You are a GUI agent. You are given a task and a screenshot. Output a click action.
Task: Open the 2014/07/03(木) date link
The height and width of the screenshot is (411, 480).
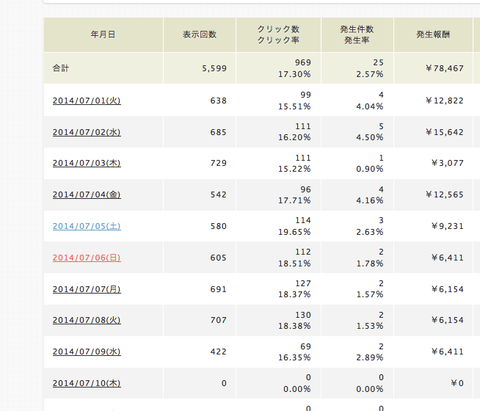click(87, 163)
